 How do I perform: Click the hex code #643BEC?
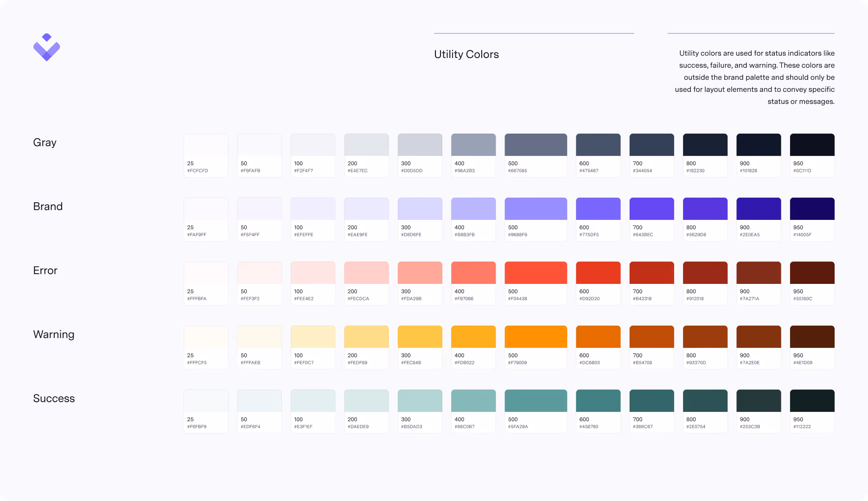(x=643, y=235)
